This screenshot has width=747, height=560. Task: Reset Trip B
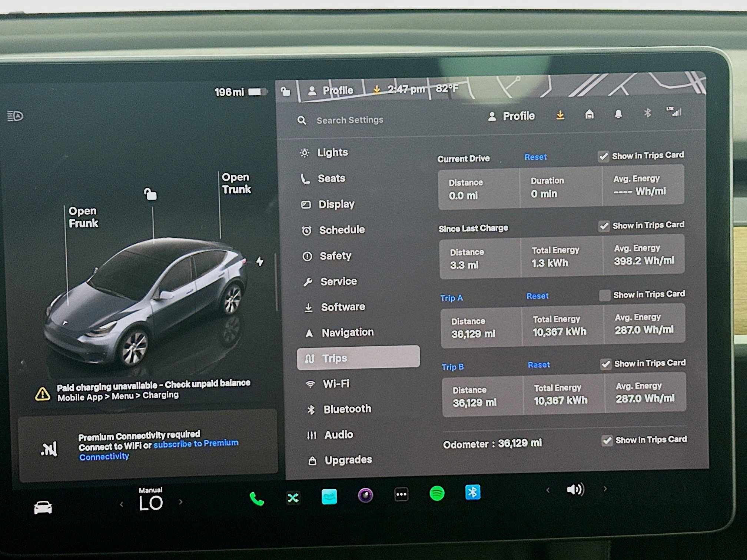[x=538, y=365]
